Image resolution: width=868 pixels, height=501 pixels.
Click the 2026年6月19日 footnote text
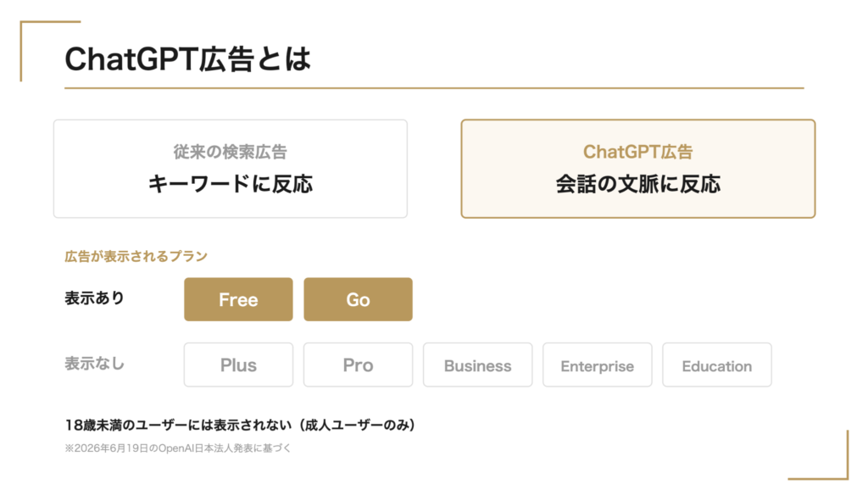(x=177, y=448)
